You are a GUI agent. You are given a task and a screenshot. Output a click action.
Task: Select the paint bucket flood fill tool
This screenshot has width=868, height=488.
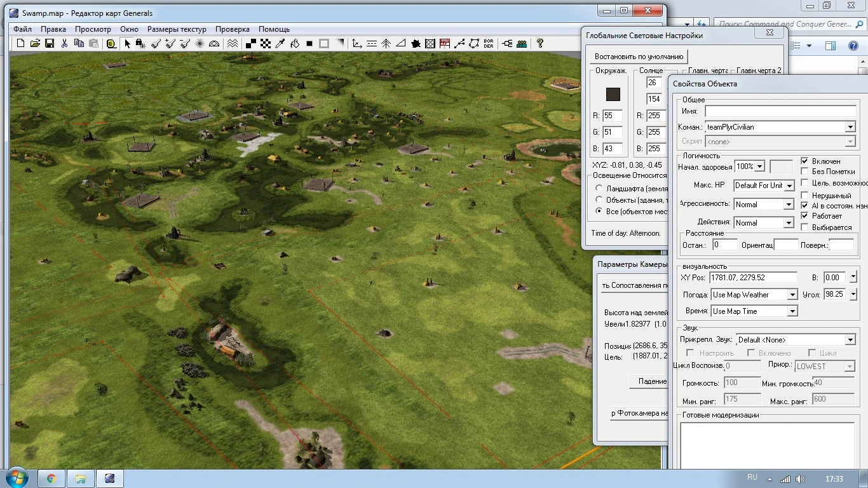(295, 44)
